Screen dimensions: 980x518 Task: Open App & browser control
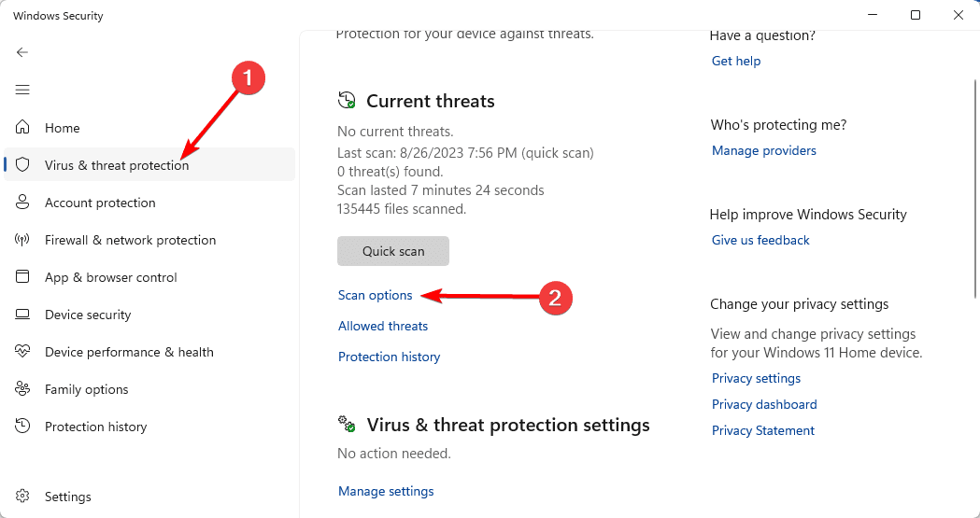pos(149,277)
